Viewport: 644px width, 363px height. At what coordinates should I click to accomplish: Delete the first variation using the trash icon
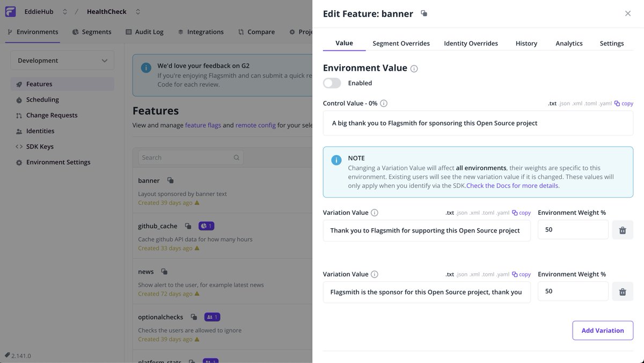(x=623, y=230)
